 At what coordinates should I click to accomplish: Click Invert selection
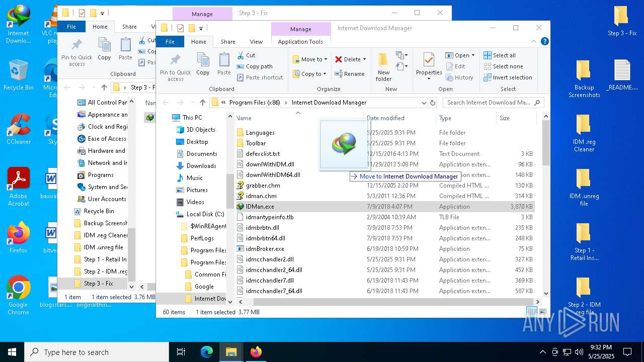click(x=508, y=77)
